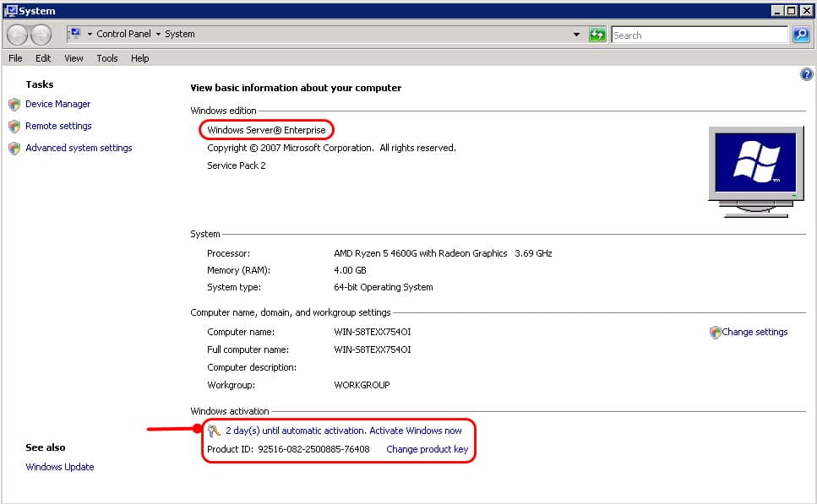Viewport: 817px width, 504px height.
Task: Click the Forward navigation arrow button
Action: tap(41, 35)
